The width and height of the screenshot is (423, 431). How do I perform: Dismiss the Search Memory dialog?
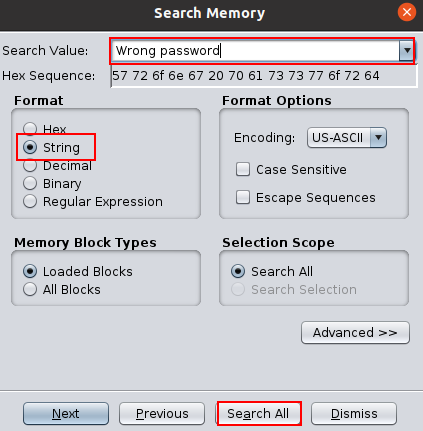click(354, 413)
